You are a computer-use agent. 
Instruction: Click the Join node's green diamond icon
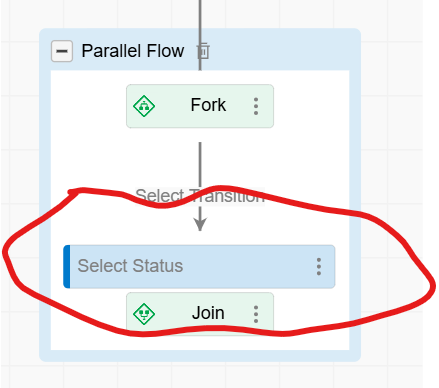coord(144,314)
